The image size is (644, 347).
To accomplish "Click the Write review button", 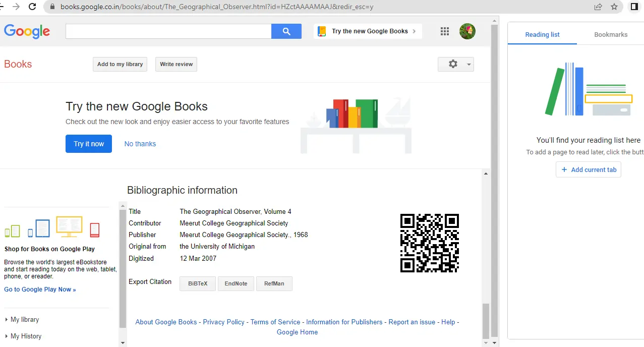I will coord(177,64).
